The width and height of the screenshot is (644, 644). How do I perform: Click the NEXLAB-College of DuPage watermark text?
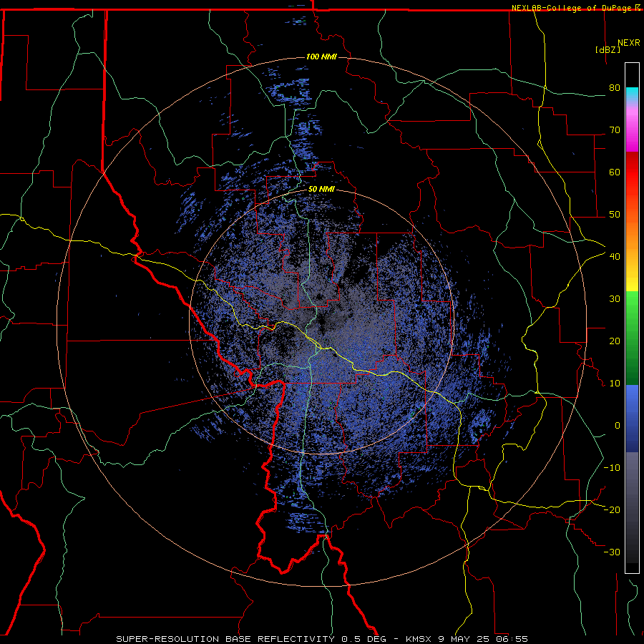tap(575, 8)
